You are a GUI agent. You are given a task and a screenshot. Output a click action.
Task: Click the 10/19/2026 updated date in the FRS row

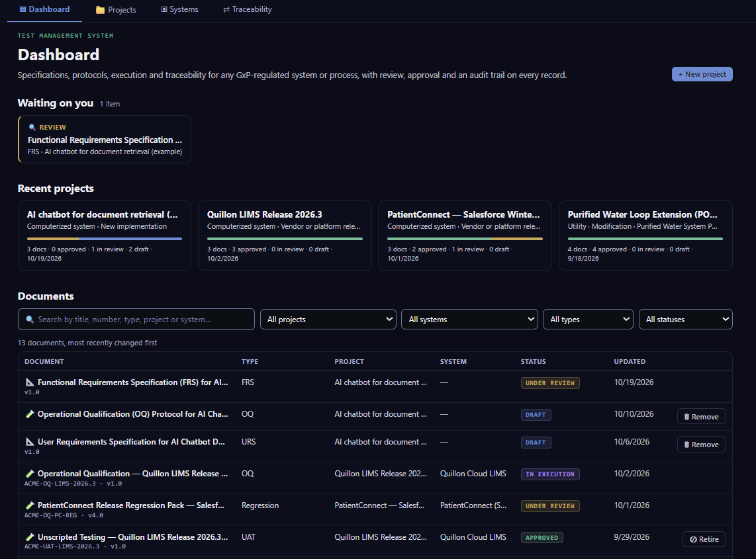click(634, 382)
